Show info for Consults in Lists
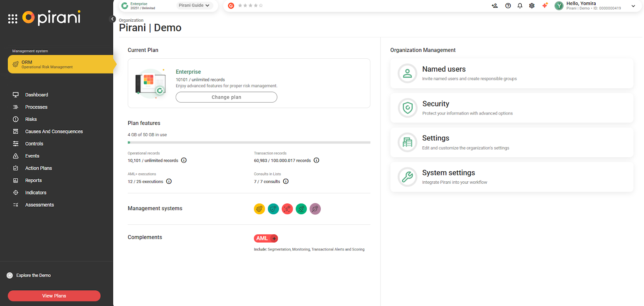 [x=286, y=181]
